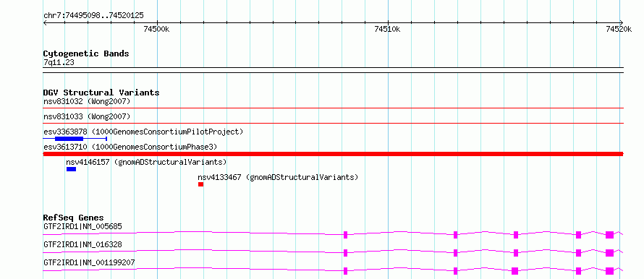The height and width of the screenshot is (279, 644).
Task: Open GTF2IRD1|NM_016328 transcript label
Action: click(82, 244)
